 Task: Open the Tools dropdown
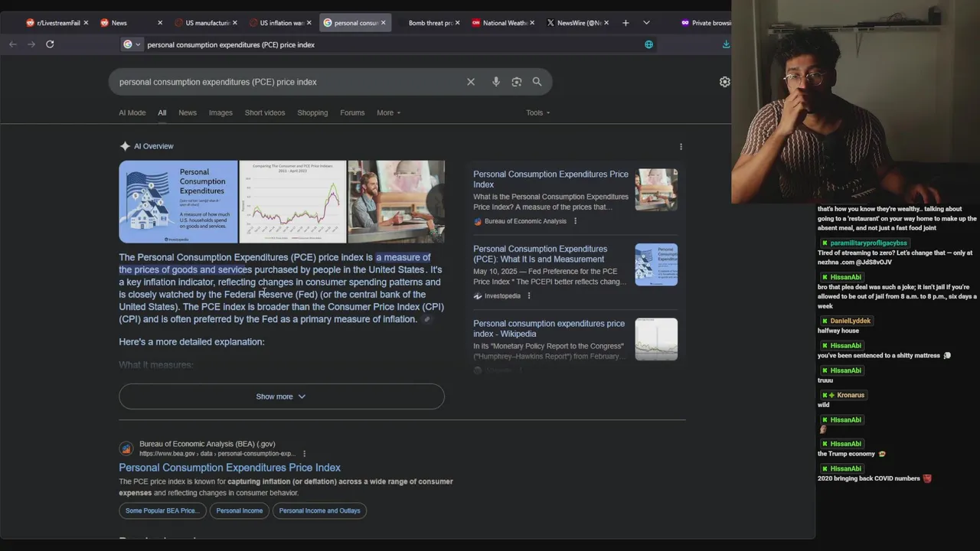[x=537, y=112]
